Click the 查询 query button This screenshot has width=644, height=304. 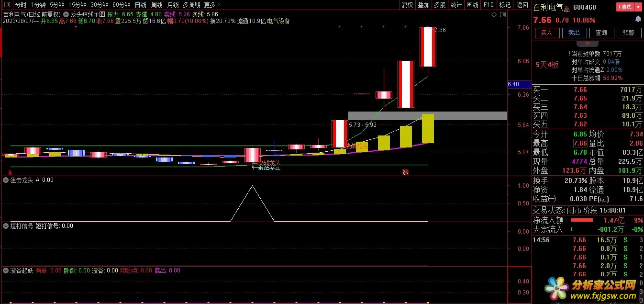(601, 33)
